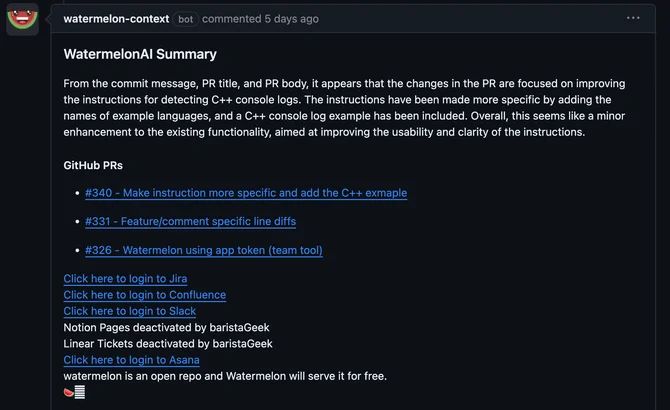Select the login to Slack link
The height and width of the screenshot is (410, 670).
click(x=129, y=311)
